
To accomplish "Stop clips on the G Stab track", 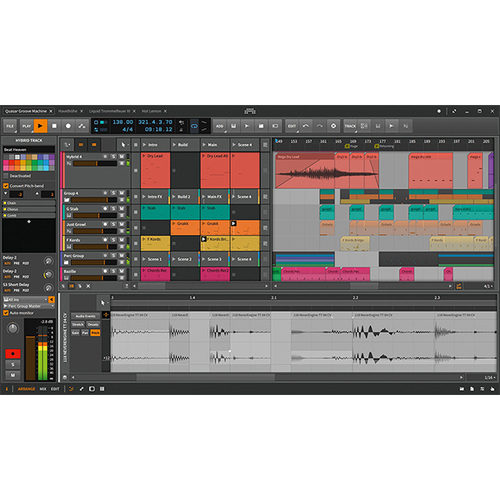I will coord(136,212).
